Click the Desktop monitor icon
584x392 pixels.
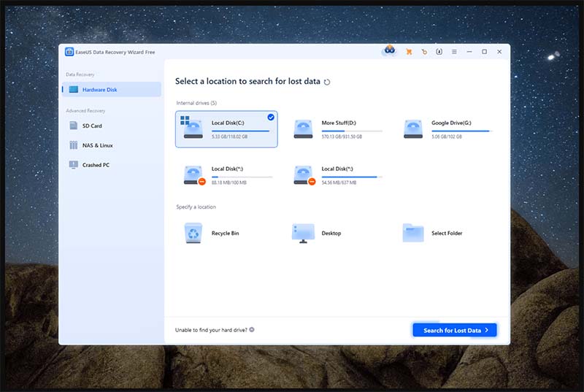pos(303,234)
